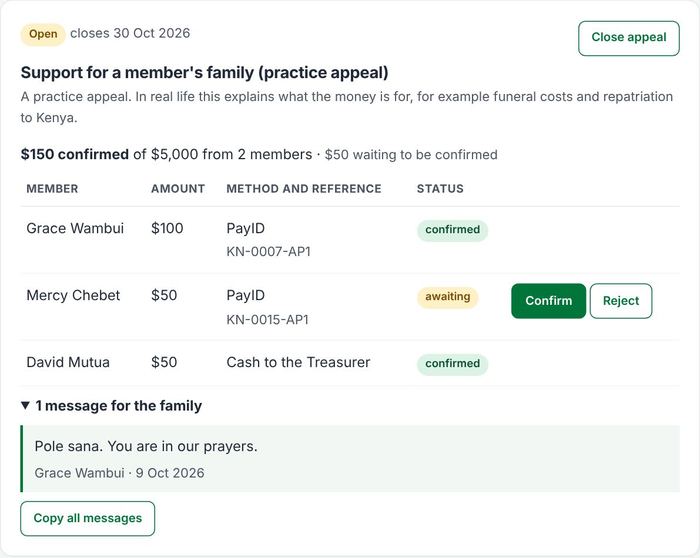Click the Status column header
700x558 pixels.
pyautogui.click(x=440, y=189)
